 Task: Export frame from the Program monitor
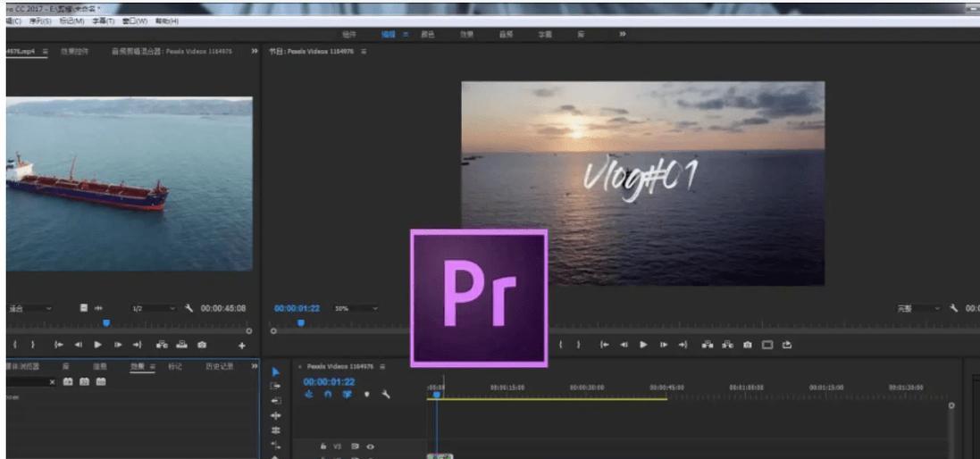(748, 345)
